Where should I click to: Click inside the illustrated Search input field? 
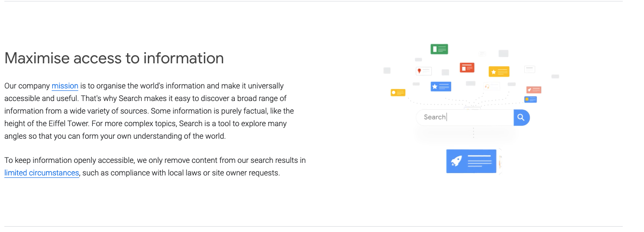tap(465, 117)
